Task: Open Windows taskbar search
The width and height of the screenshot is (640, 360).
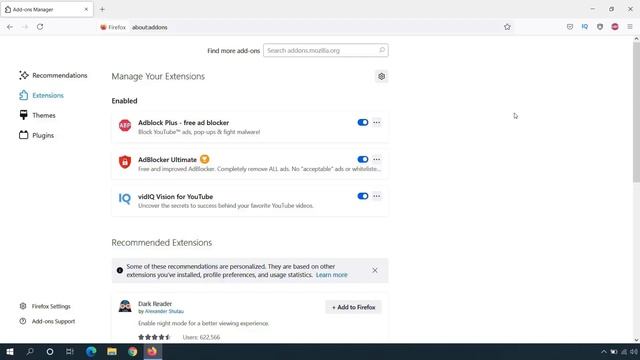Action: point(30,351)
